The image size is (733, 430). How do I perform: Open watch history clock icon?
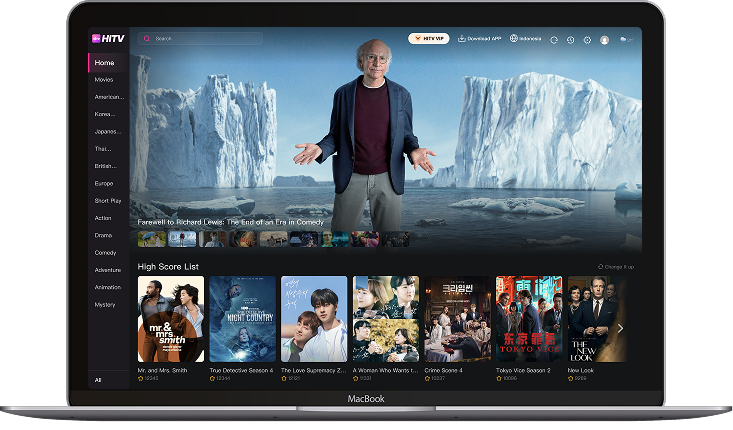click(570, 40)
